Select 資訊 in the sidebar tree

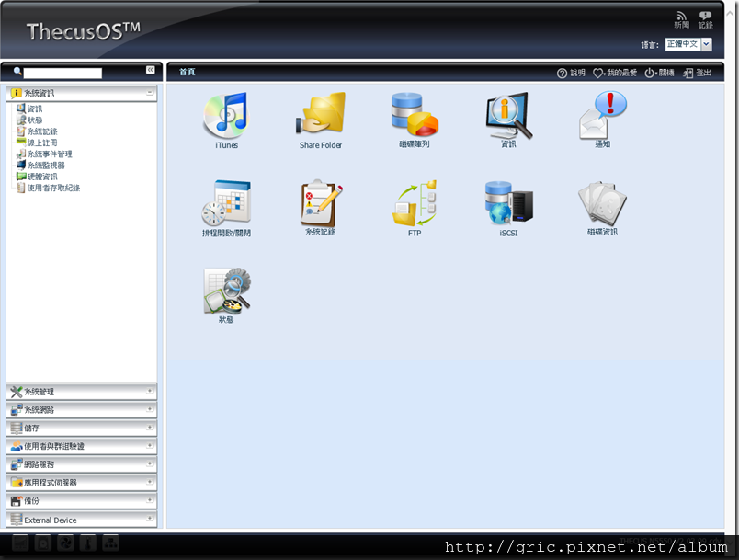(34, 109)
